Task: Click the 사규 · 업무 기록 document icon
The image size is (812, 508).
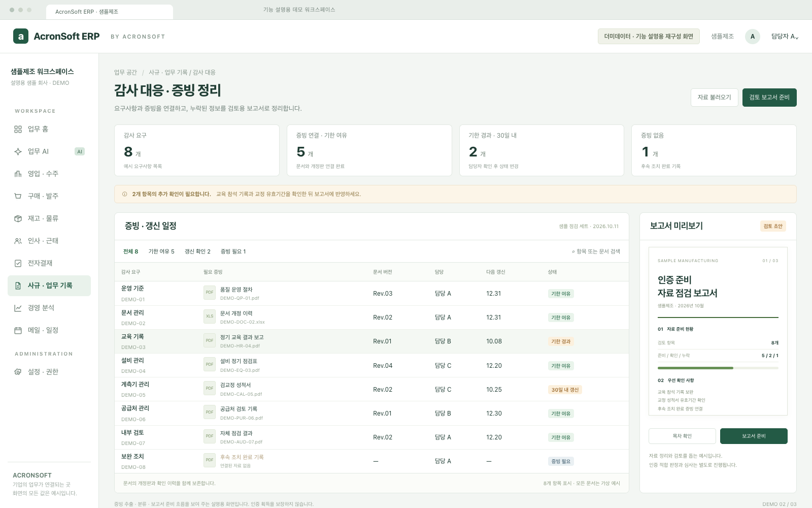Action: tap(18, 285)
